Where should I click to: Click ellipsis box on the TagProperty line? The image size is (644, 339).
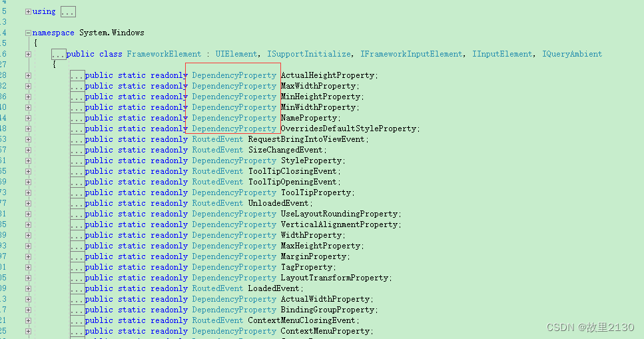[x=77, y=268]
